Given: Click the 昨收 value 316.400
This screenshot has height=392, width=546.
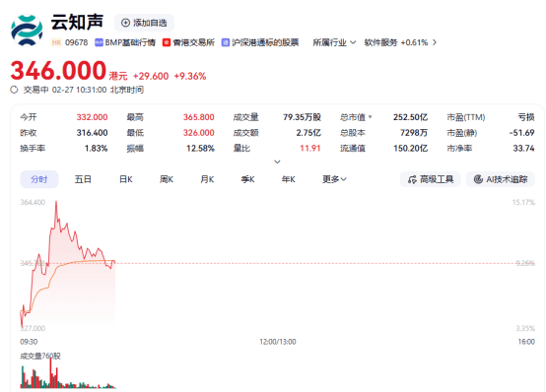Looking at the screenshot, I should (x=92, y=133).
